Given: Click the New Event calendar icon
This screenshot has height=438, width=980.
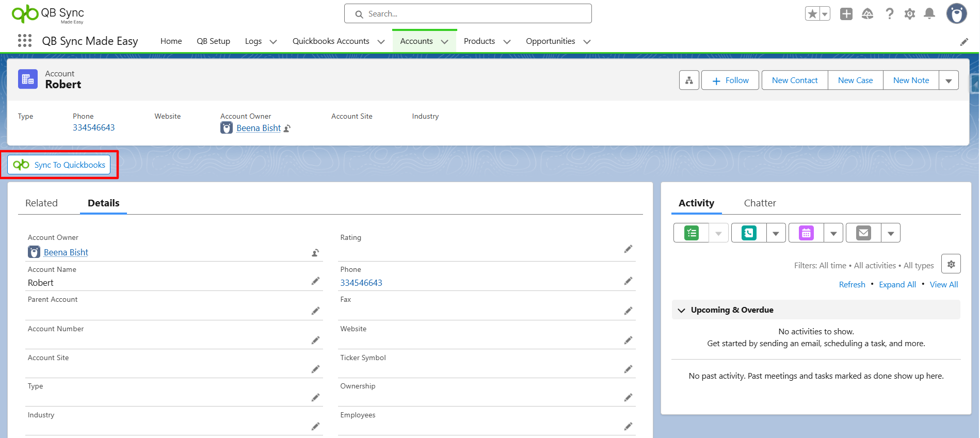Looking at the screenshot, I should point(806,233).
